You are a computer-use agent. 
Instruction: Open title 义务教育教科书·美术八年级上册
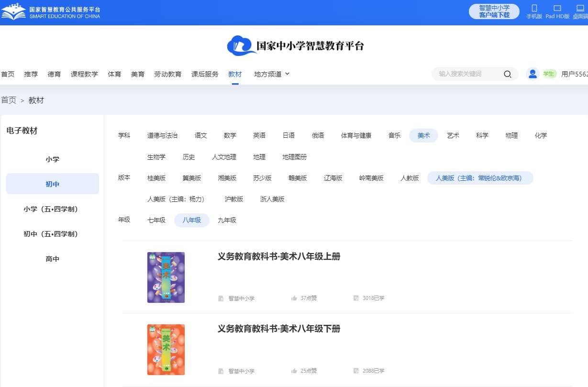(279, 256)
